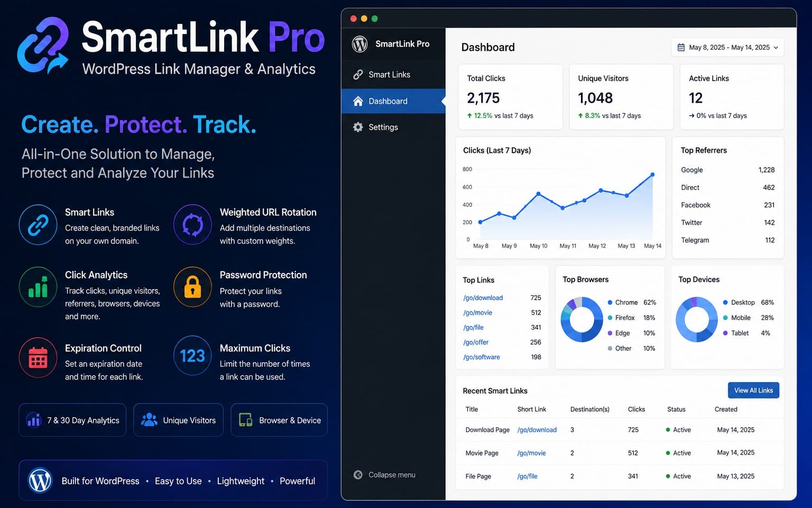Click the Desktop legend dot in Top Devices
This screenshot has width=812, height=508.
pyautogui.click(x=725, y=302)
